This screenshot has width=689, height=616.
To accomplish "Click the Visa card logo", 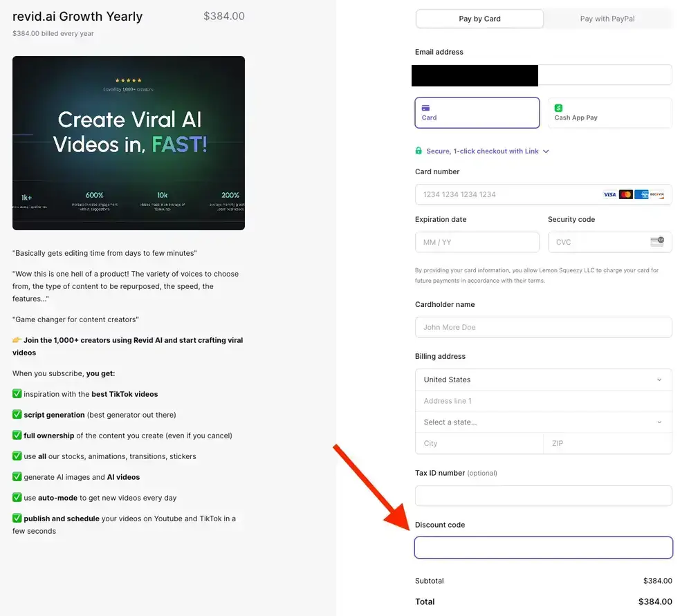I will pyautogui.click(x=609, y=195).
